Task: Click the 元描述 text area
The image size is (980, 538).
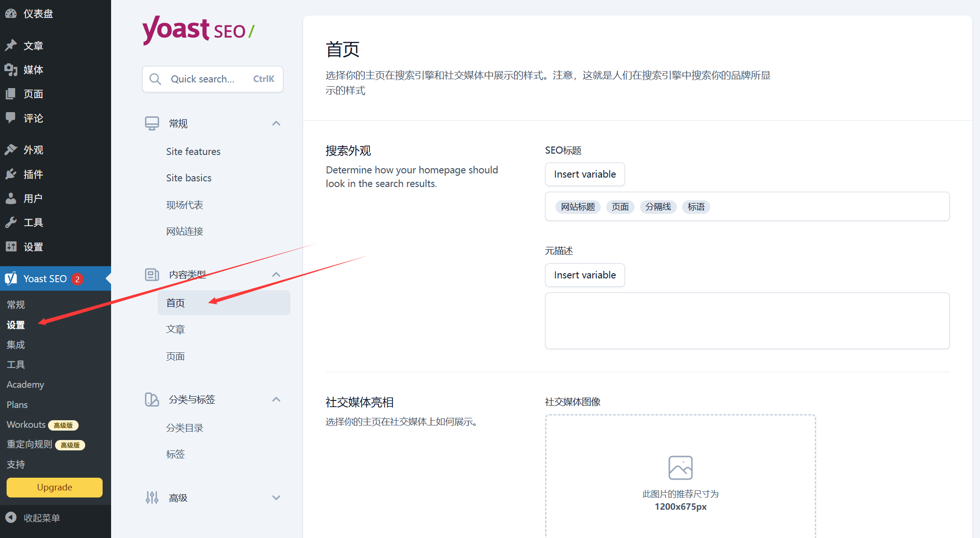Action: click(x=747, y=321)
